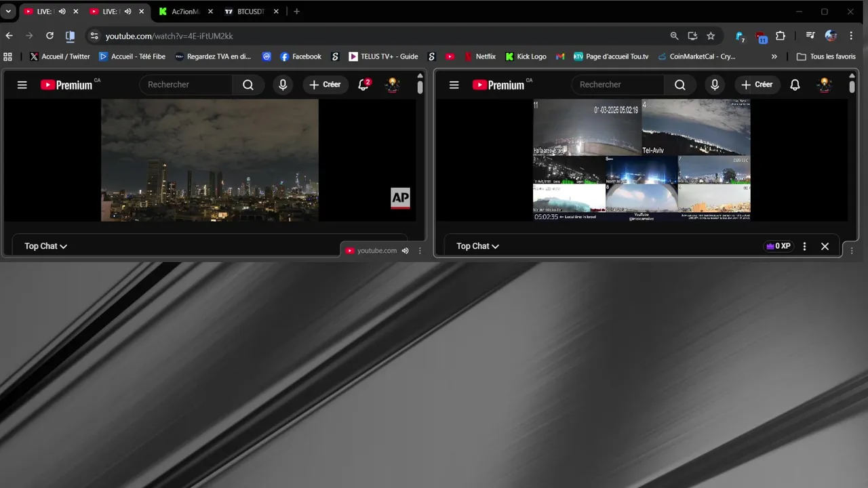Start voice search in left pane

point(283,85)
